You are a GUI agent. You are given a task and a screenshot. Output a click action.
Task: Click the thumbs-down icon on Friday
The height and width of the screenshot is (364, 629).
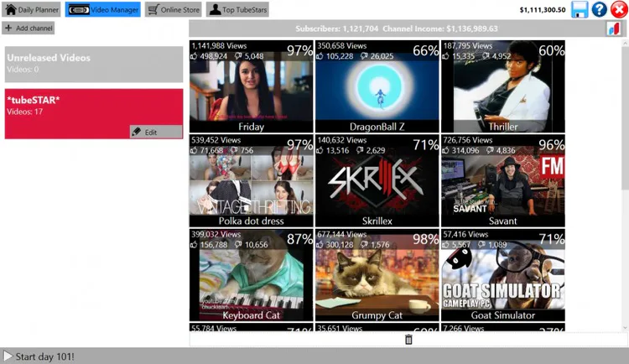click(238, 56)
